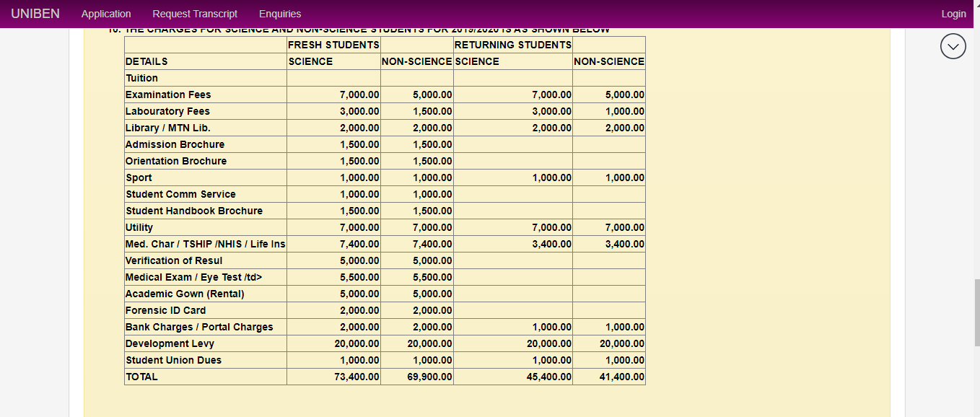Image resolution: width=980 pixels, height=417 pixels.
Task: Select the Enquiries menu item
Action: coord(279,13)
